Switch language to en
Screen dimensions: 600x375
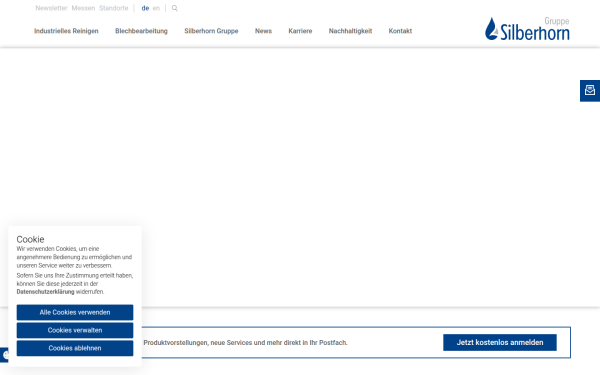(x=156, y=8)
